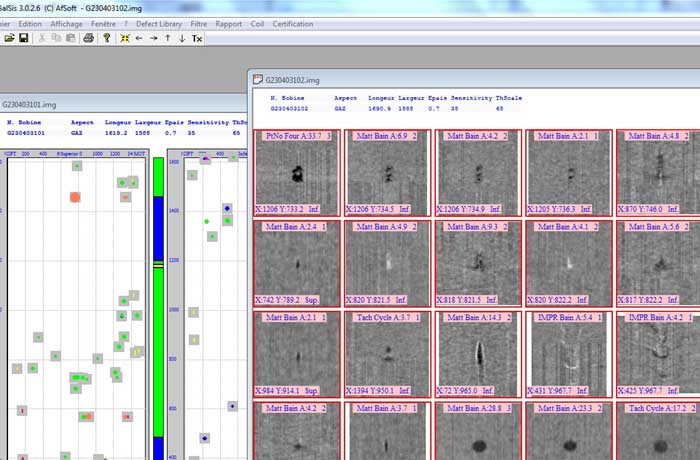Image resolution: width=700 pixels, height=460 pixels.
Task: Click the Paste clipboard toolbar icon
Action: [71, 38]
